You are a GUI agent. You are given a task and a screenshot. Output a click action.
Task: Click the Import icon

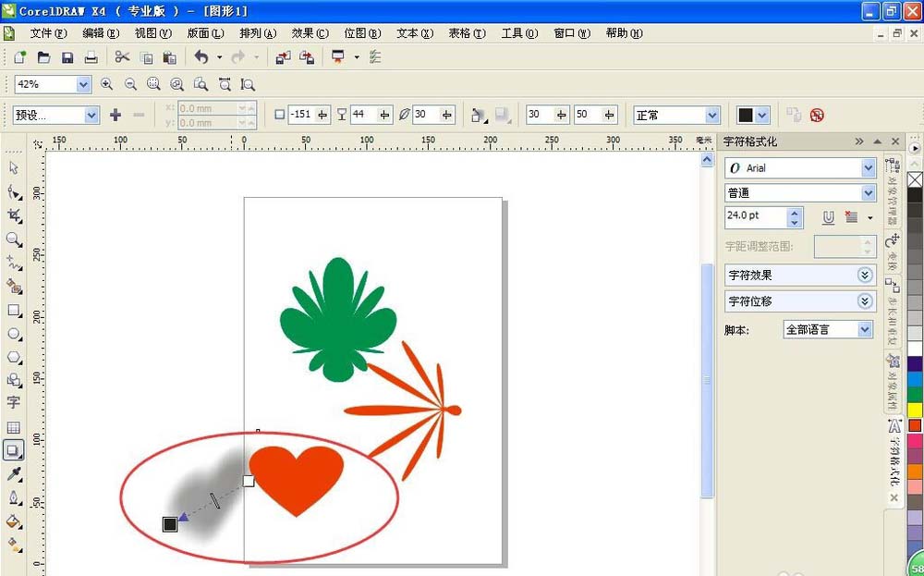click(283, 56)
